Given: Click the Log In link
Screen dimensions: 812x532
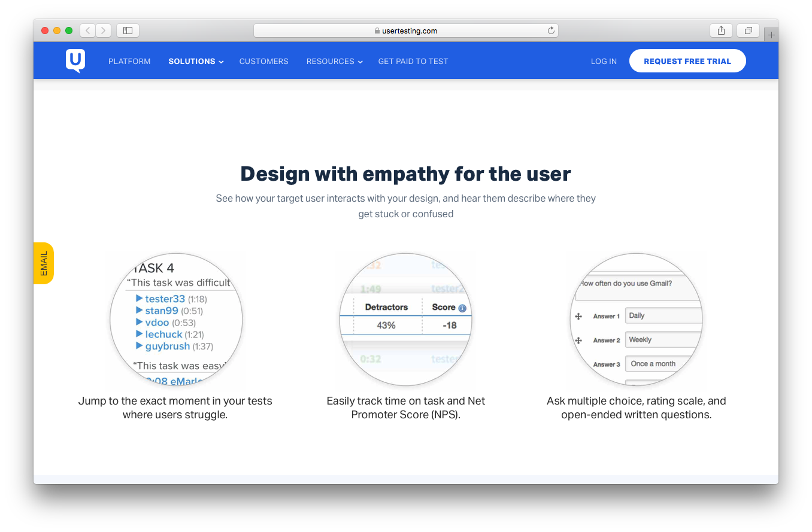Looking at the screenshot, I should click(x=604, y=61).
